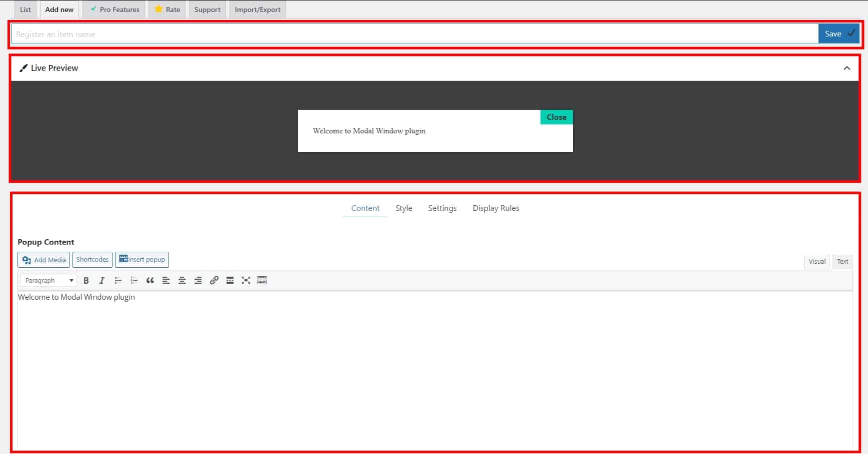Apply blockquote formatting
Screen dimensions: 868x454
[150, 280]
